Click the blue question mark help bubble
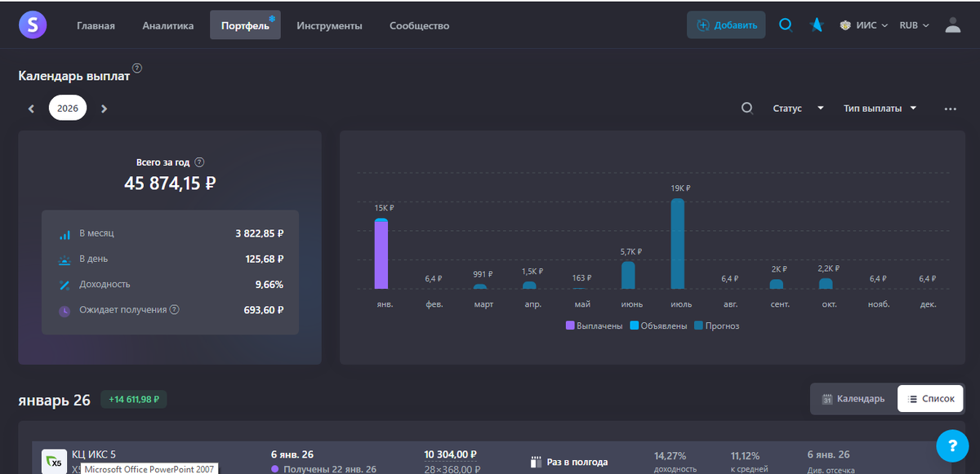980x474 pixels. point(951,445)
